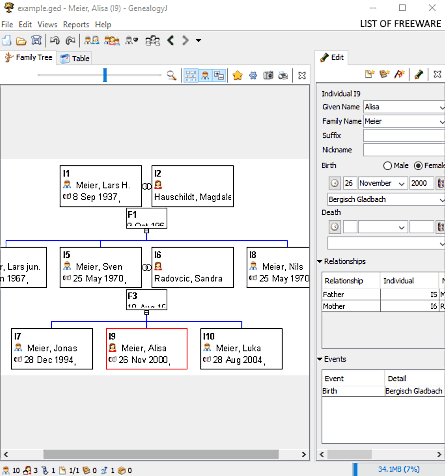Click the Redo arrow toolbar icon
The height and width of the screenshot is (476, 445).
click(x=71, y=41)
